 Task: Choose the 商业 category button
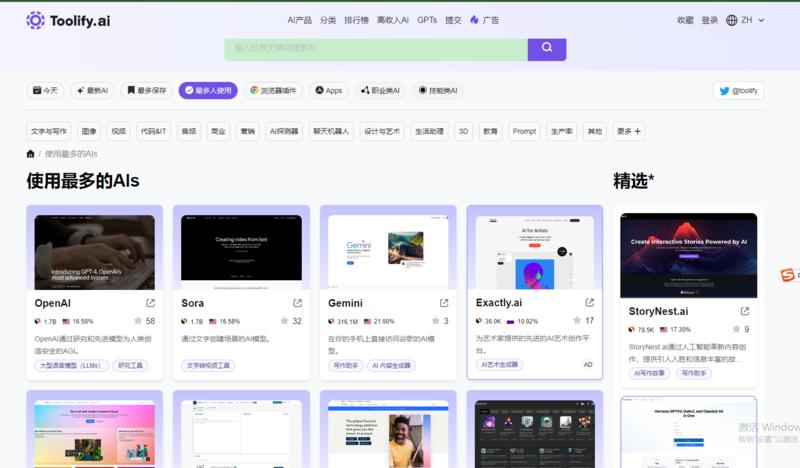coord(218,131)
